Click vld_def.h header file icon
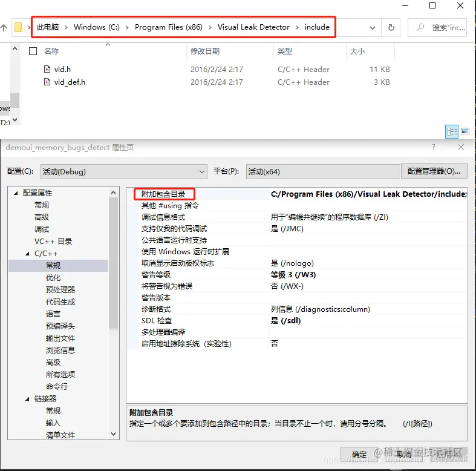Viewport: 476px width, 471px height. coord(47,82)
